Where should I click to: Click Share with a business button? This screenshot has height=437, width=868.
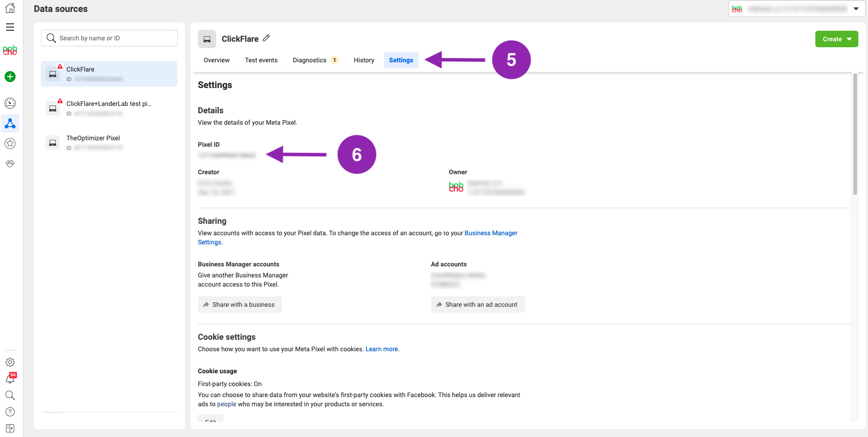pyautogui.click(x=240, y=304)
